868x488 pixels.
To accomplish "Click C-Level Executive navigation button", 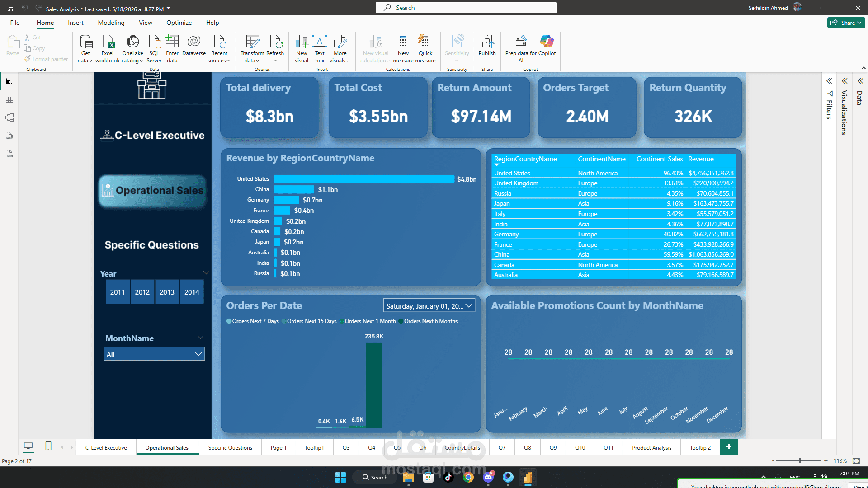I will (x=152, y=135).
